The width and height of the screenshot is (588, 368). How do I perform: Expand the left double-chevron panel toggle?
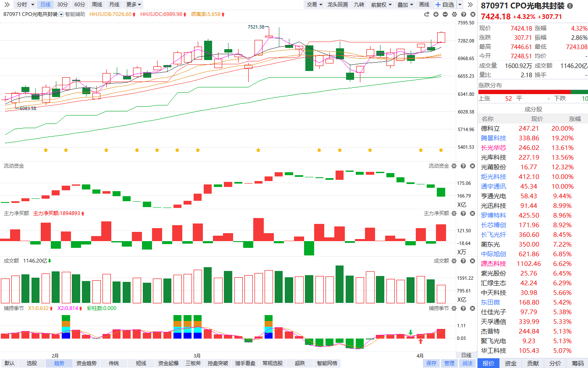tap(7, 5)
